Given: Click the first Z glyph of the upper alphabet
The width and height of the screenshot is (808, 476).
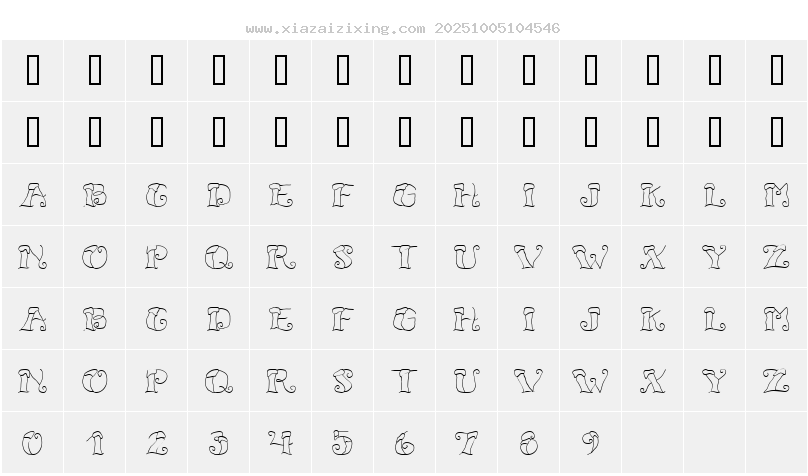Looking at the screenshot, I should coord(777,257).
